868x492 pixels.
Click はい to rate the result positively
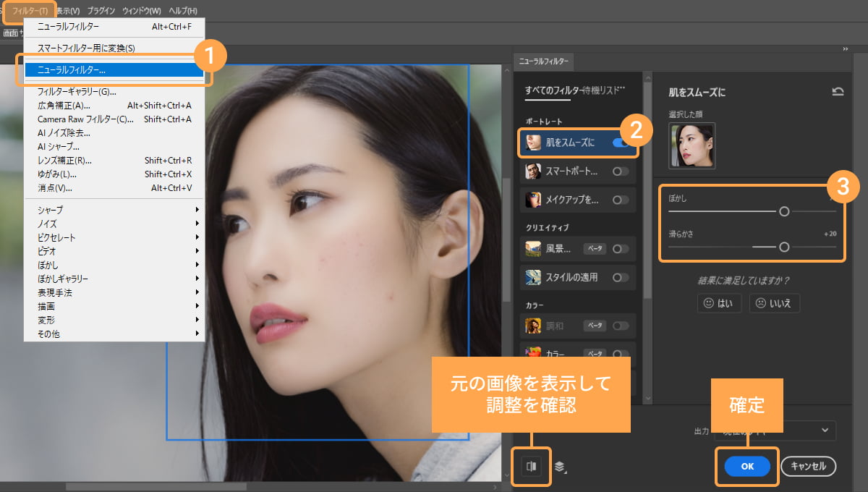pos(719,302)
